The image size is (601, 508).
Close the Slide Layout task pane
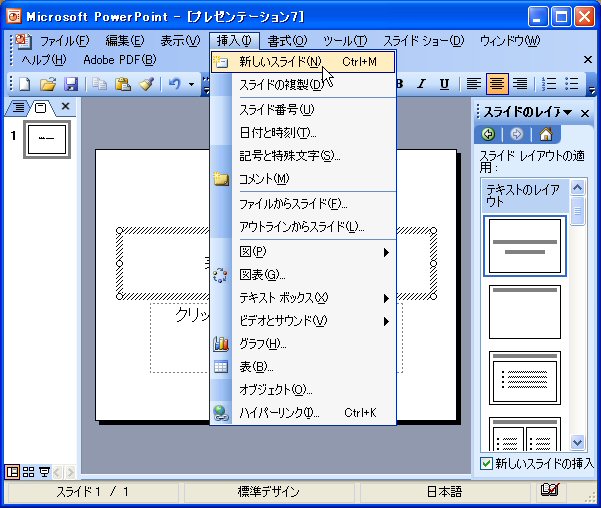(x=585, y=113)
